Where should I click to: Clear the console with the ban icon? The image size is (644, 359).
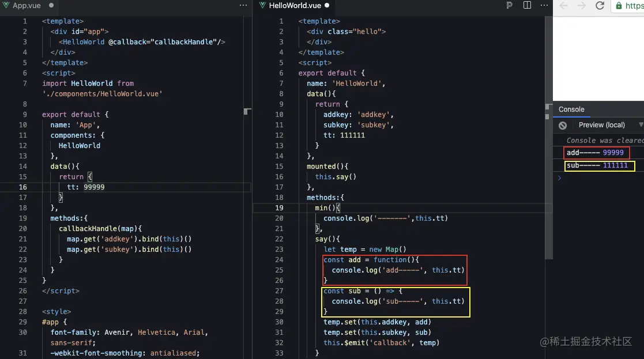click(x=563, y=126)
